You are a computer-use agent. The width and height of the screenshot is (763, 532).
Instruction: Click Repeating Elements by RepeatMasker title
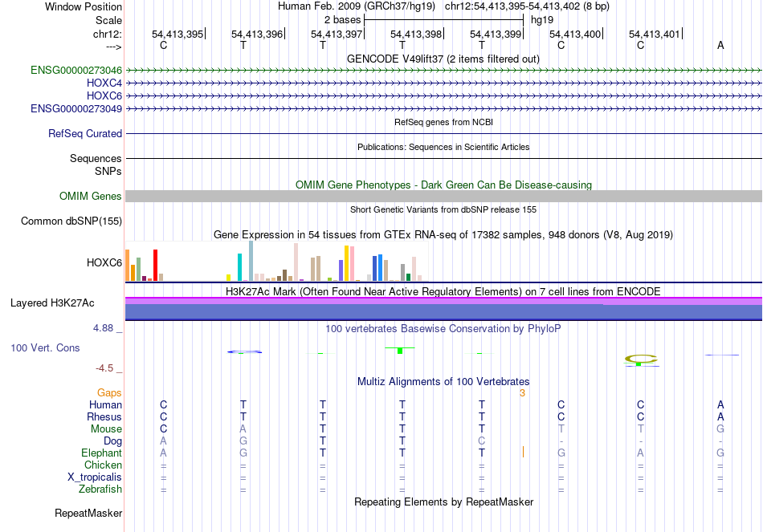click(443, 502)
